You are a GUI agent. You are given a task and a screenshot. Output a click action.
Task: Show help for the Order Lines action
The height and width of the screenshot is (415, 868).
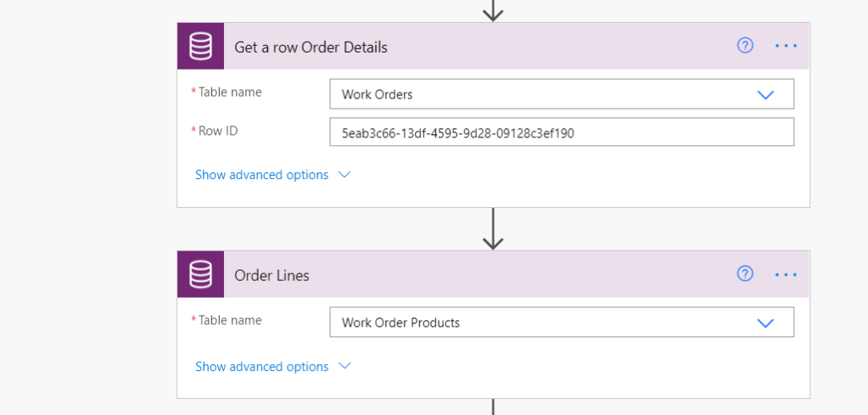click(x=745, y=273)
